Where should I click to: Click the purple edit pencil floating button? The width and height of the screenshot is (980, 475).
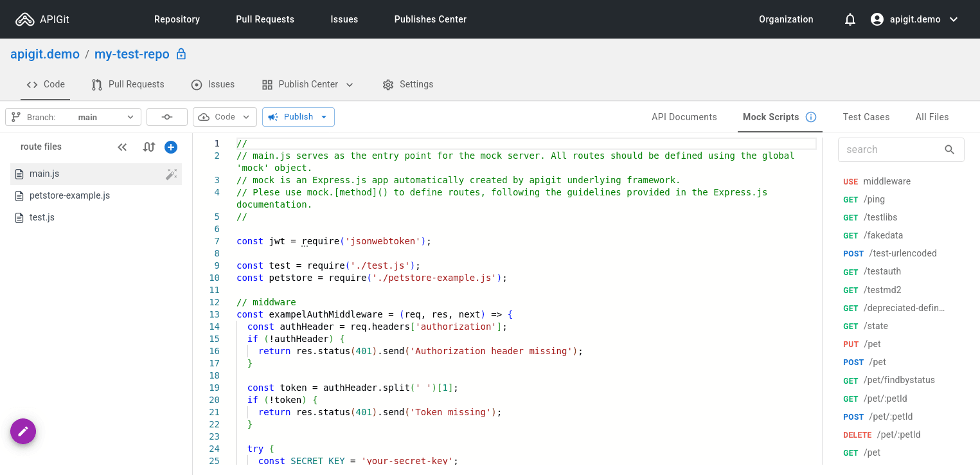point(23,431)
